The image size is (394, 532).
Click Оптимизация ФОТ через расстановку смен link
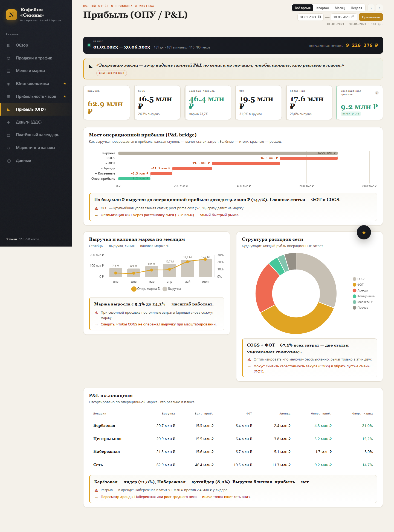pos(170,215)
